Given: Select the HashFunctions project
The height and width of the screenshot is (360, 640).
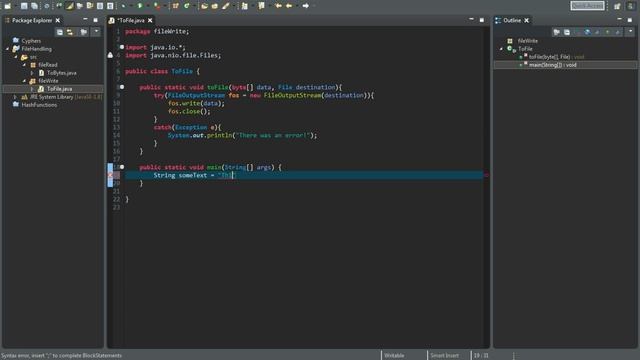Looking at the screenshot, I should (x=39, y=105).
